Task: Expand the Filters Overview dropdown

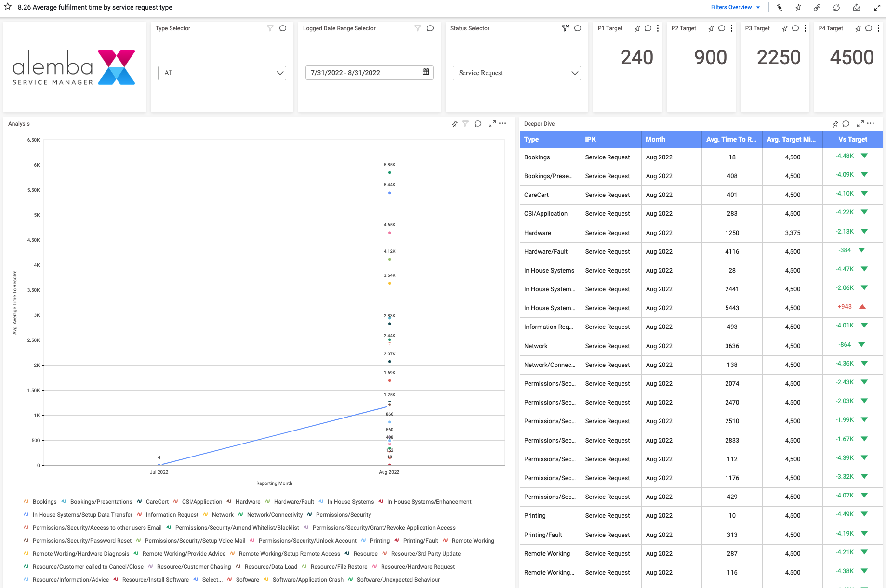Action: [x=735, y=7]
